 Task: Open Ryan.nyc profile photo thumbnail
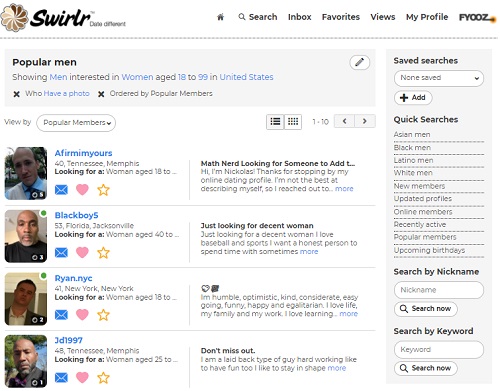point(26,299)
